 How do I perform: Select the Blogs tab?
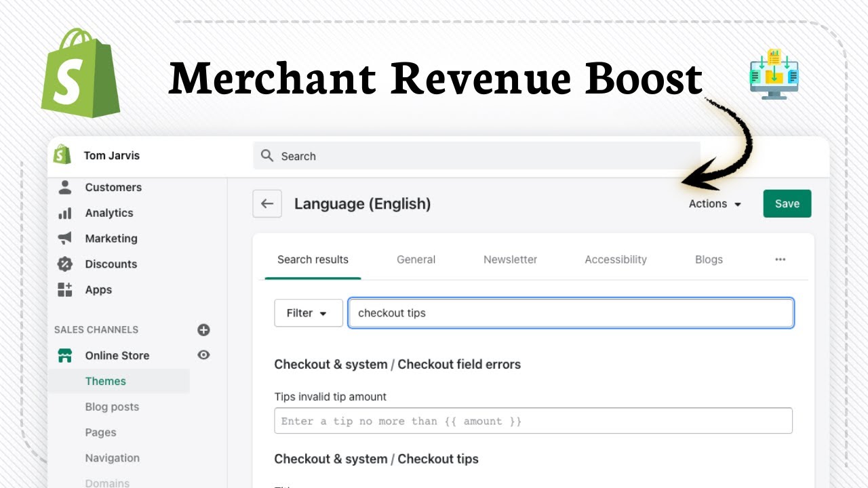pos(709,260)
